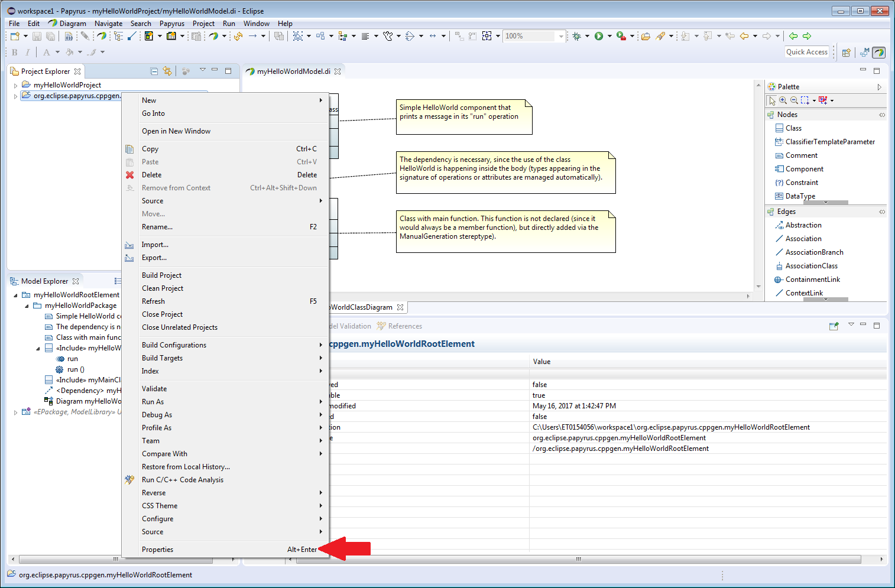Select the Edges drawer header in Palette

826,212
